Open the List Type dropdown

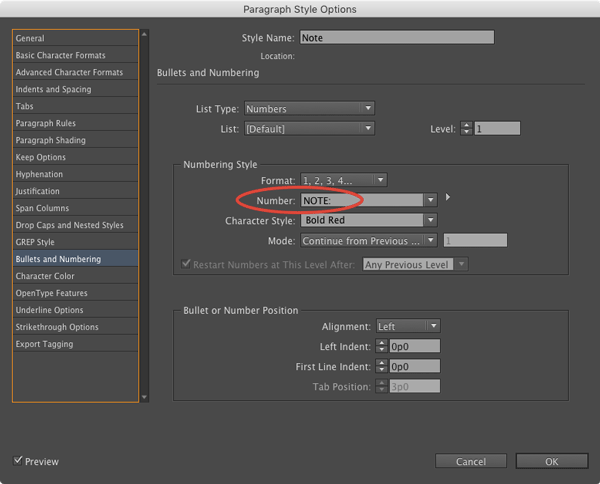pos(308,108)
